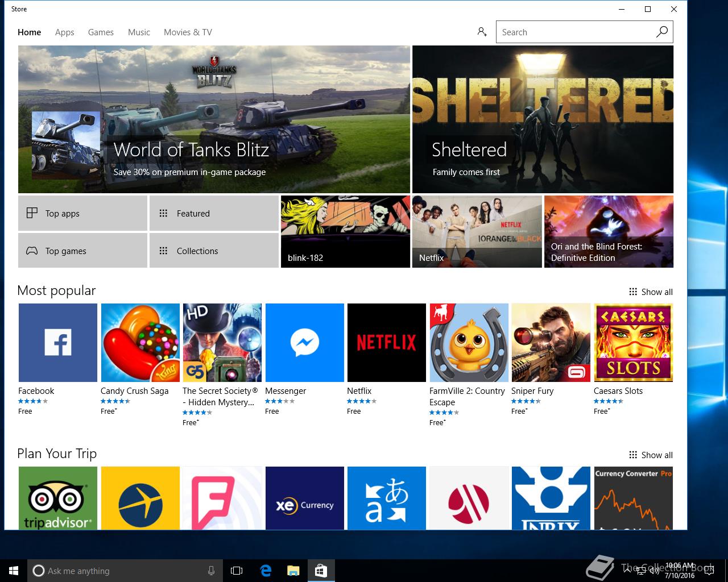
Task: Show all Most popular apps
Action: pos(651,292)
